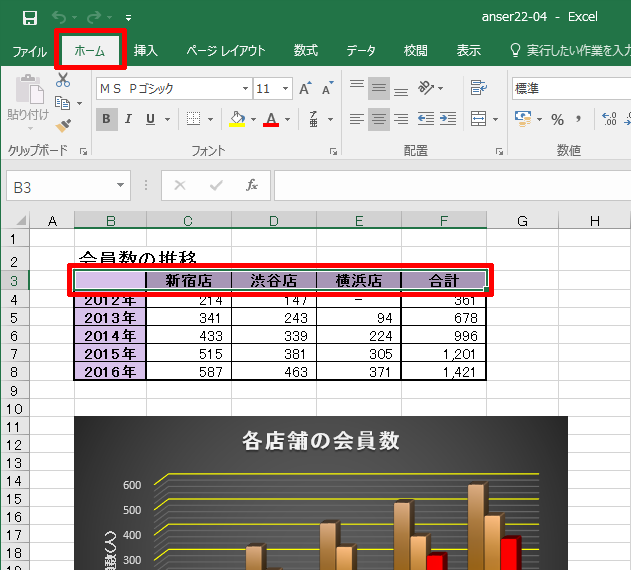Open the ファイル tab
This screenshot has width=631, height=570.
point(29,51)
